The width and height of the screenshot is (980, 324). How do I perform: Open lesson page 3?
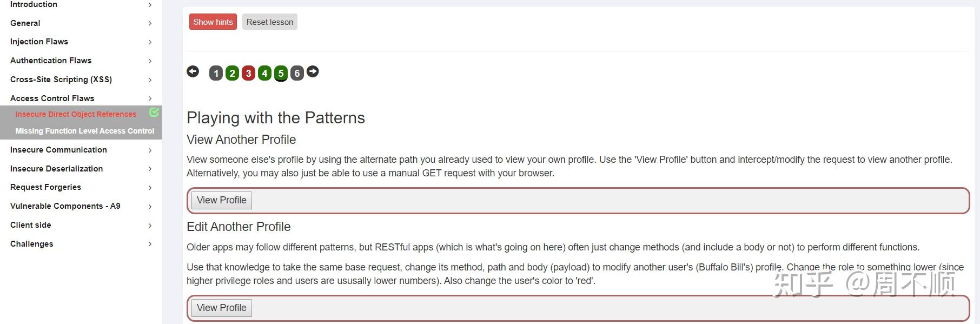point(248,72)
